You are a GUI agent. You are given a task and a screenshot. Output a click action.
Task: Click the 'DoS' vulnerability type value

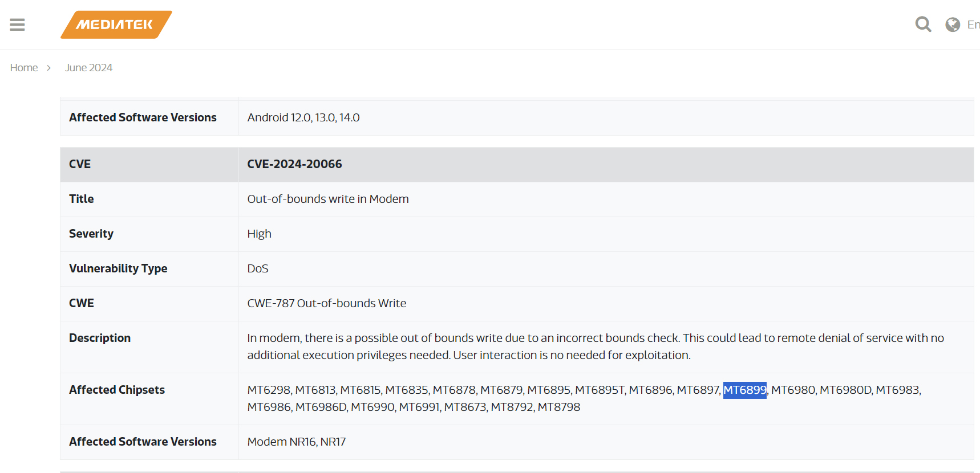258,268
